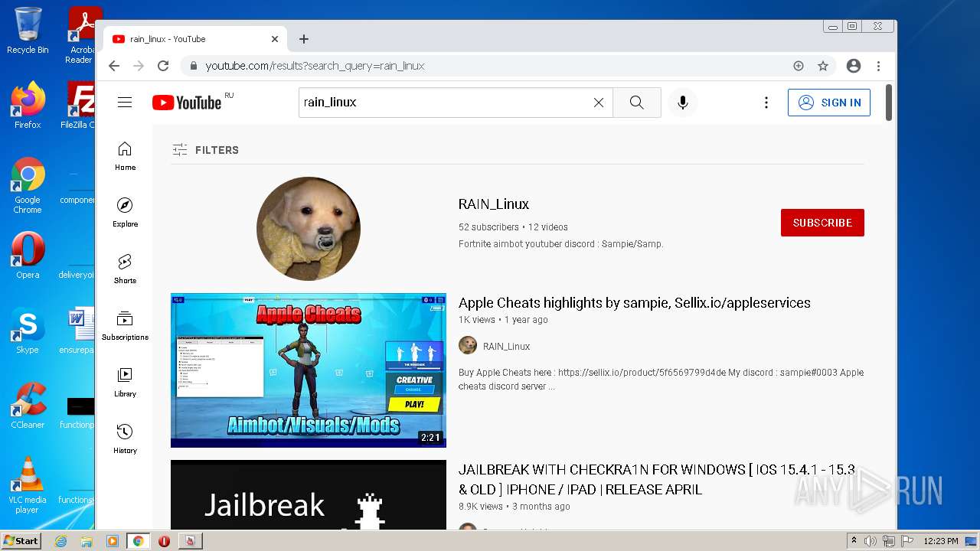980x551 pixels.
Task: Open JAILBREAK WITH CHECKRA1N video title
Action: tap(657, 480)
